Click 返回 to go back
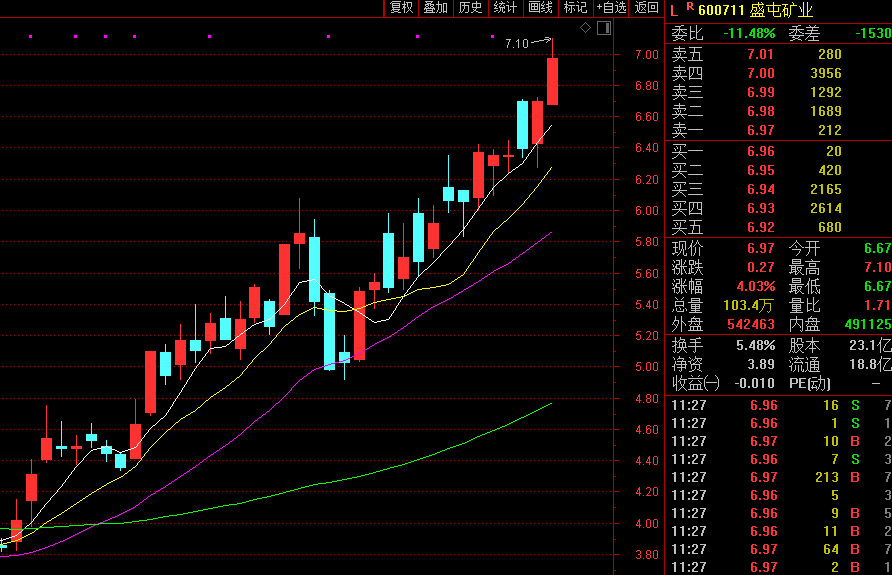Viewport: 892px width, 575px height. click(x=646, y=8)
